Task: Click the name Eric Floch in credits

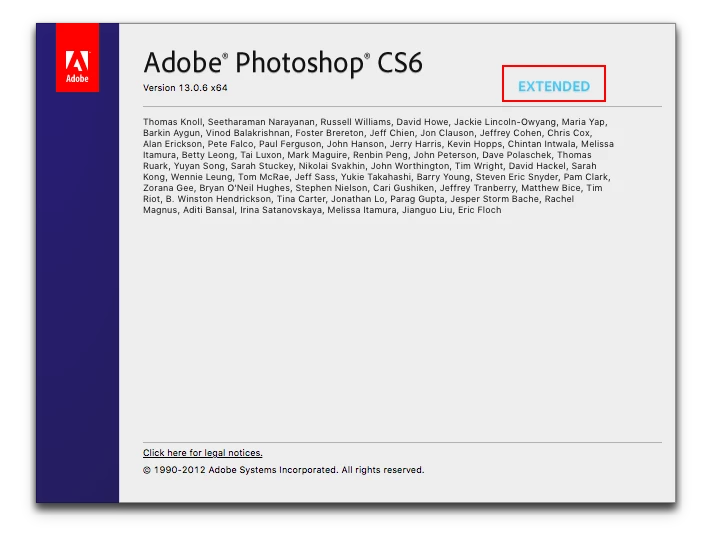Action: [x=480, y=210]
